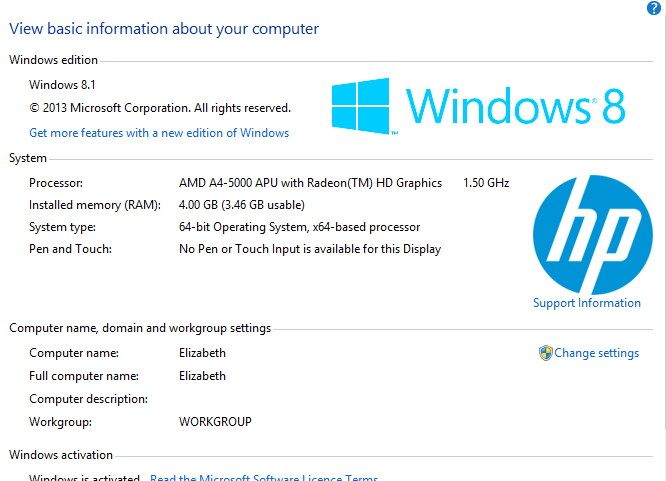The width and height of the screenshot is (666, 481).
Task: Open Get more features with a new edition link
Action: click(x=159, y=133)
